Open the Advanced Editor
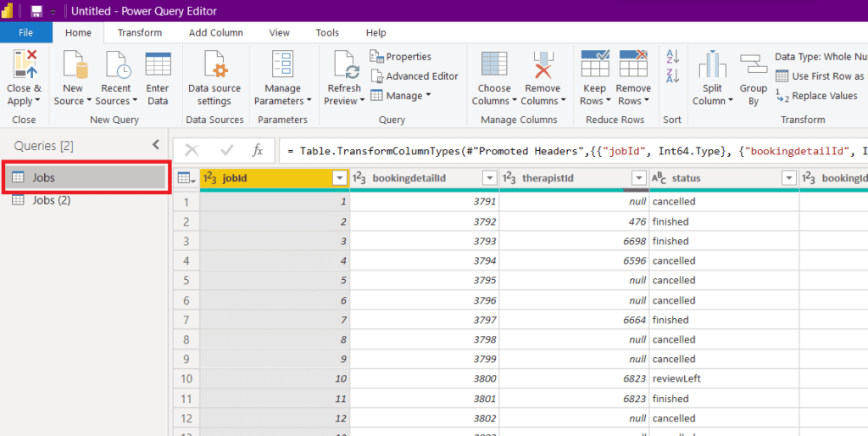Image resolution: width=868 pixels, height=436 pixels. 415,76
